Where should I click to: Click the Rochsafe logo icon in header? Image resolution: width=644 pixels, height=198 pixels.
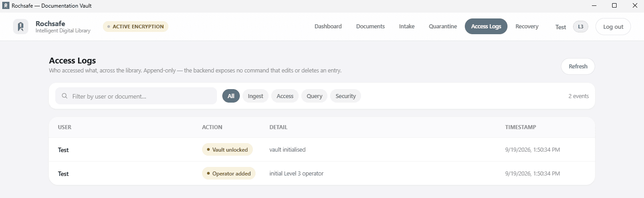click(20, 27)
